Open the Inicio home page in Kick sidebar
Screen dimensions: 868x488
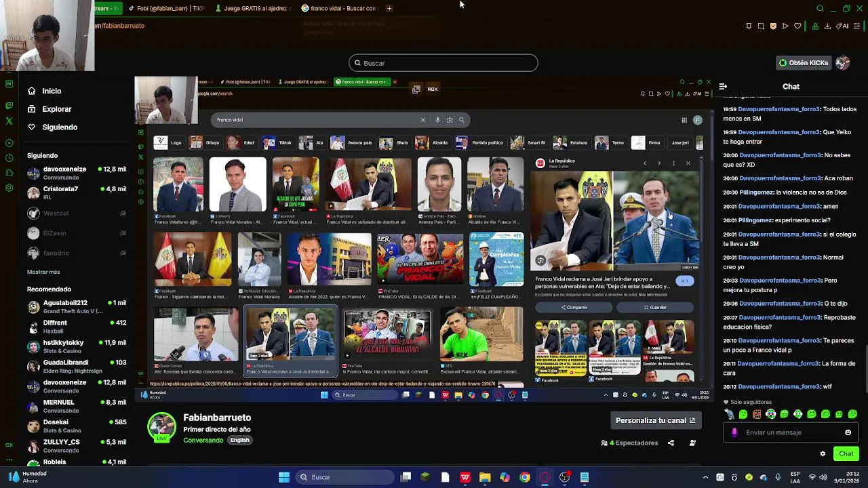point(45,91)
